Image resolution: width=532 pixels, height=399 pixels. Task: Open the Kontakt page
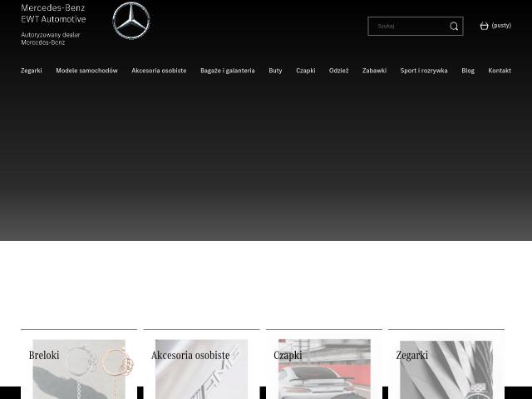click(x=500, y=71)
